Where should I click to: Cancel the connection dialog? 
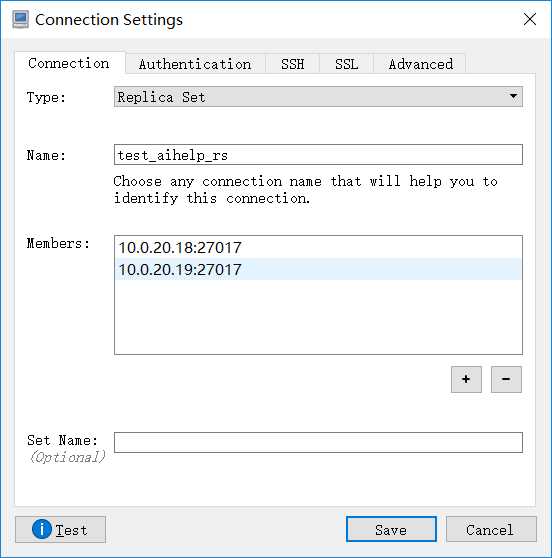pos(490,530)
